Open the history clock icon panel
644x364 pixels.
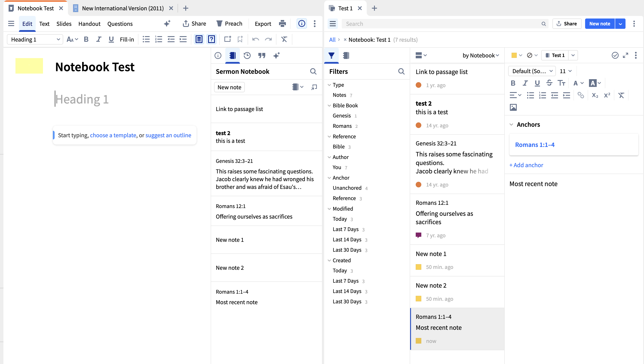click(247, 55)
